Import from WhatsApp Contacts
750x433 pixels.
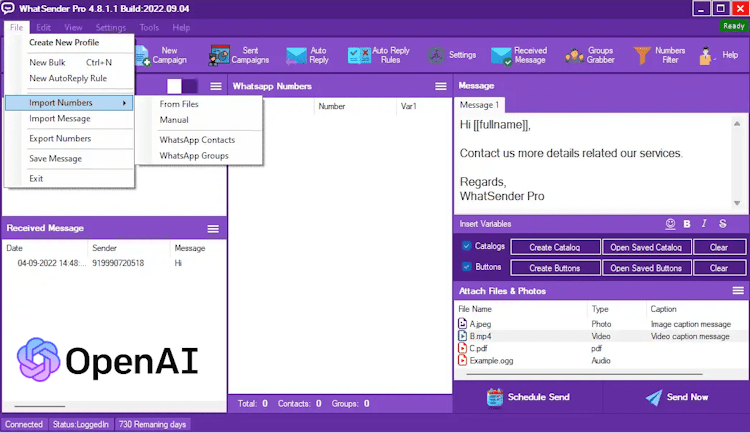pyautogui.click(x=199, y=140)
